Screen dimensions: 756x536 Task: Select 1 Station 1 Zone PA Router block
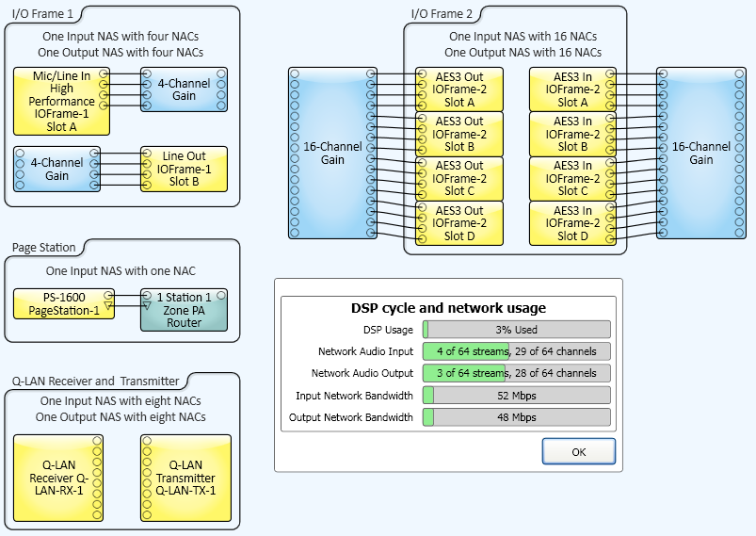(184, 310)
